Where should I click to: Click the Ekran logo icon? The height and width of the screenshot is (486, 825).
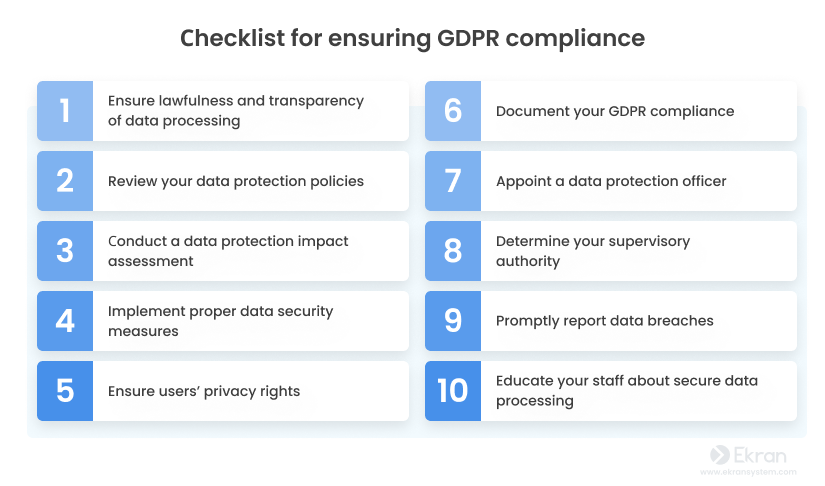tap(719, 455)
